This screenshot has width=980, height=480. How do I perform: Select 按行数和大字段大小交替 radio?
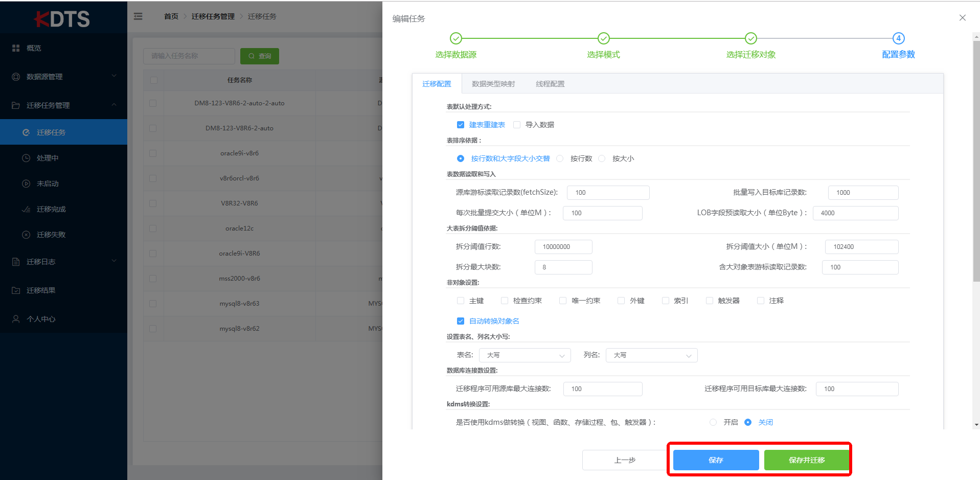[x=461, y=158]
